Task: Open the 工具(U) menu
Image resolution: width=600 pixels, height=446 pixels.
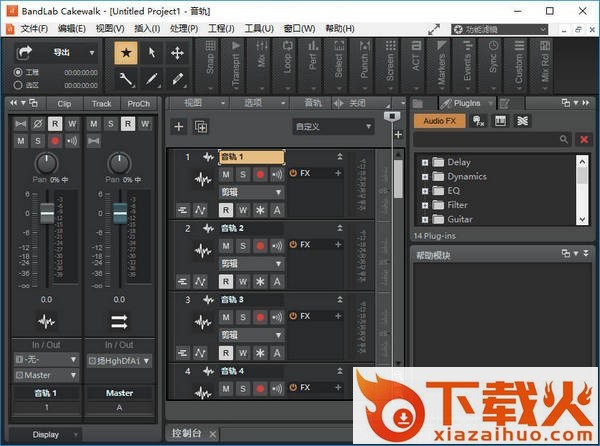Action: [259, 29]
